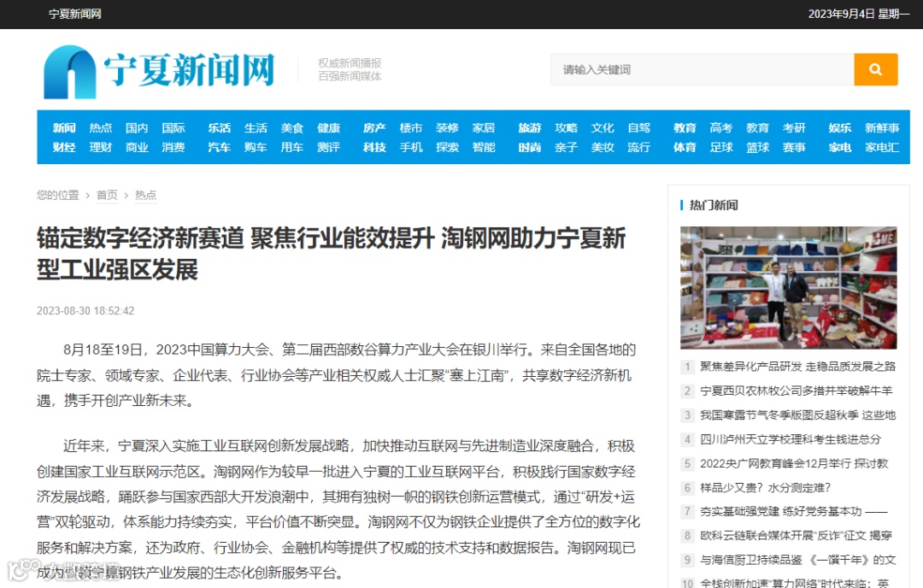Open the 乐活 navigation category
Screen dimensions: 923x588
(219, 127)
